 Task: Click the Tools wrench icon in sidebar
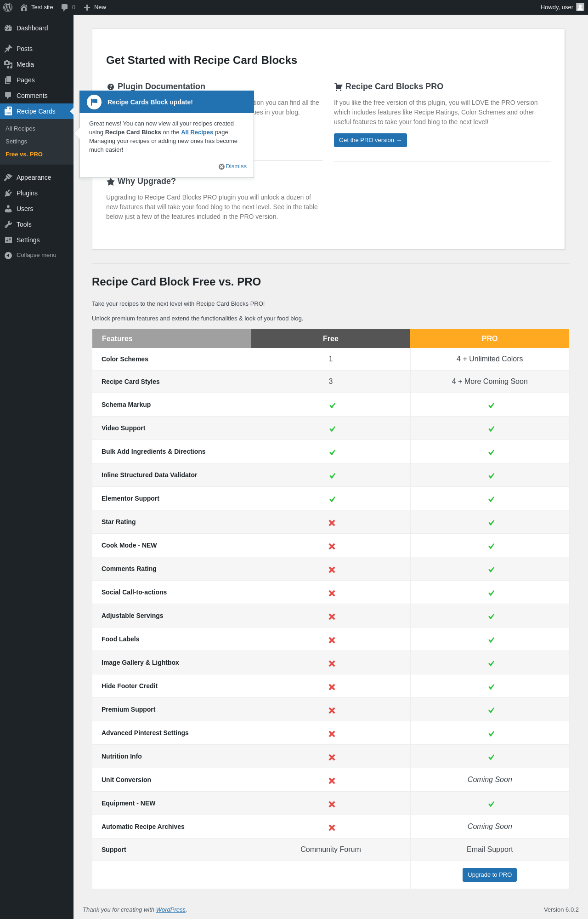(x=8, y=224)
